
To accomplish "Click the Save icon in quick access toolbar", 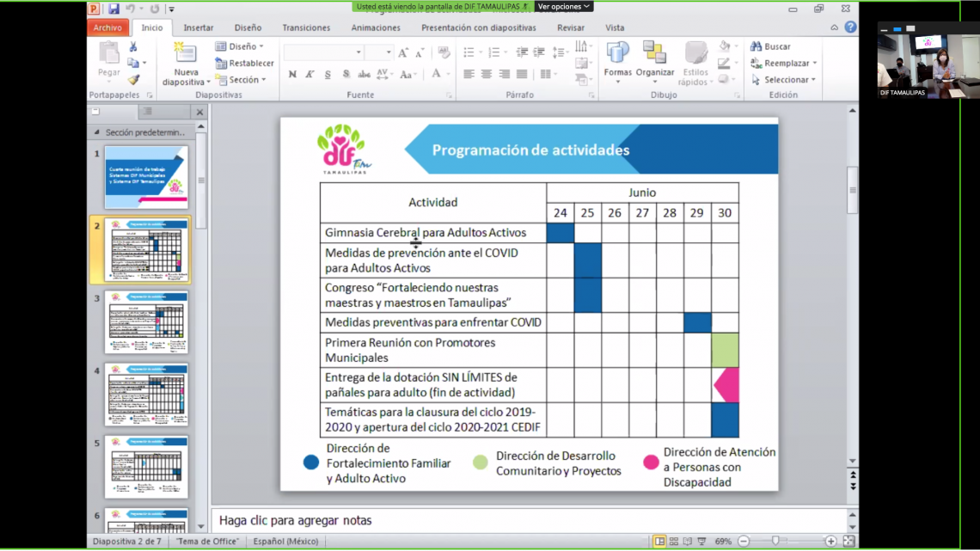I will pyautogui.click(x=114, y=9).
